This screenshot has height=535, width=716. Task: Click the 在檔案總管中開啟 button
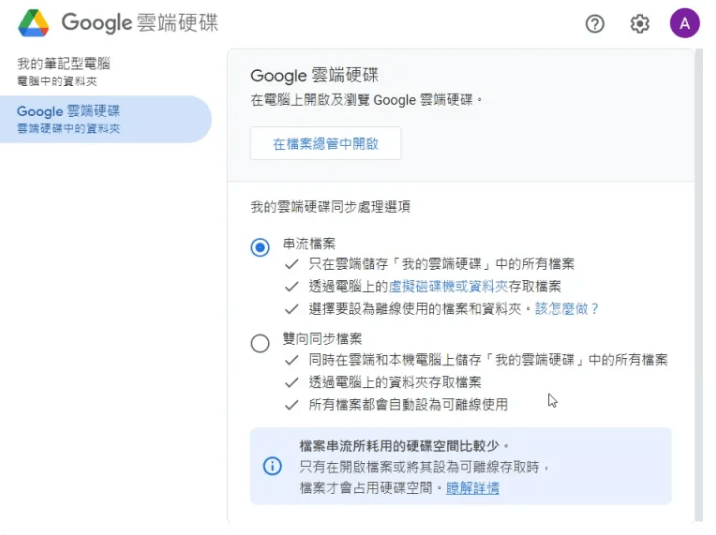(326, 143)
